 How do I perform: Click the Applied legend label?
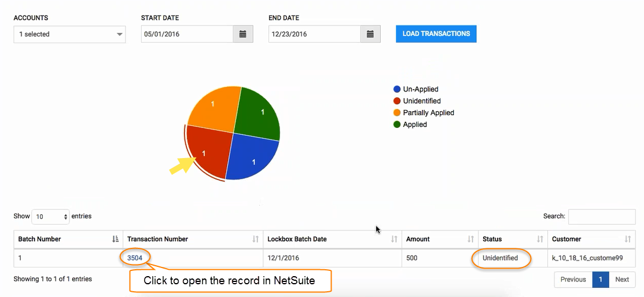[415, 124]
